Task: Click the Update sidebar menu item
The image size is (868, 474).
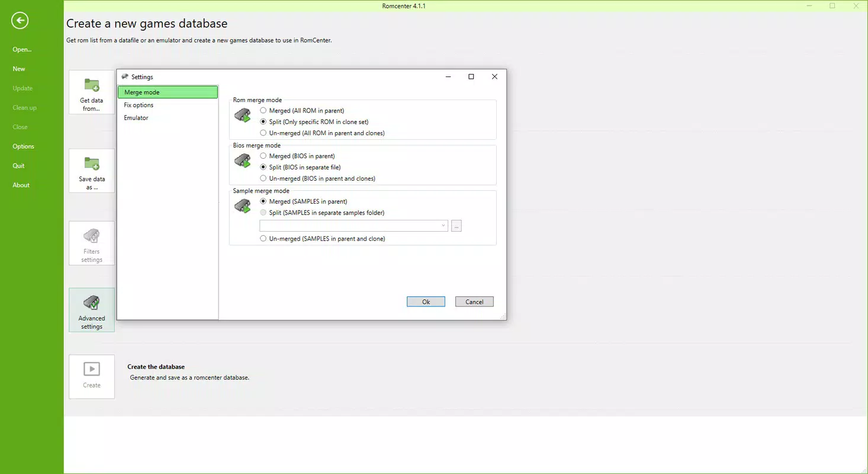Action: pyautogui.click(x=22, y=88)
